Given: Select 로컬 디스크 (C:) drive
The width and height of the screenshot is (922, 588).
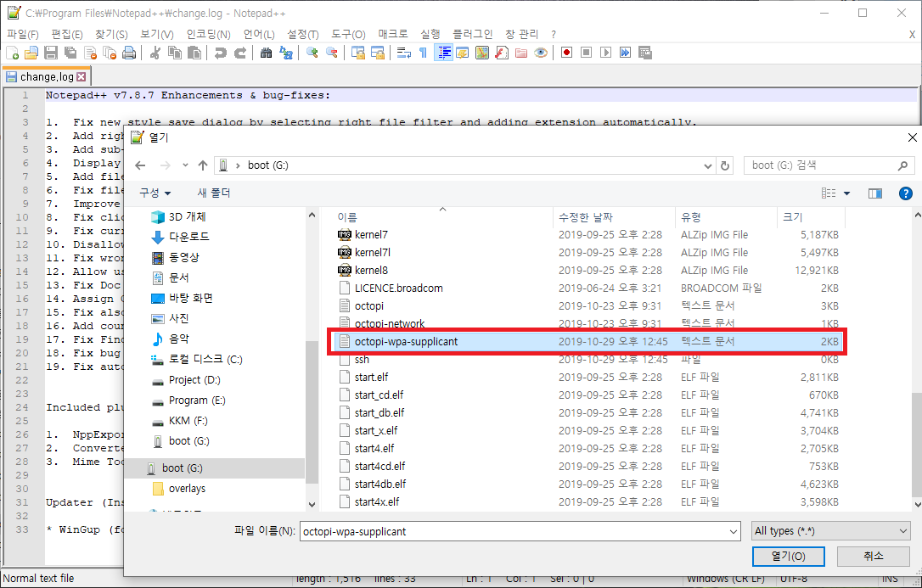Looking at the screenshot, I should 197,360.
